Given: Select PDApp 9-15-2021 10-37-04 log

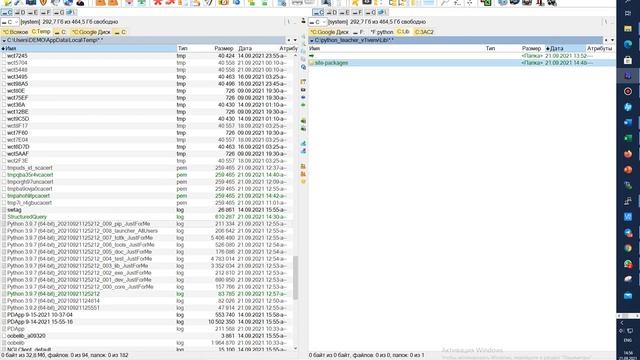Looking at the screenshot, I should point(147,315).
